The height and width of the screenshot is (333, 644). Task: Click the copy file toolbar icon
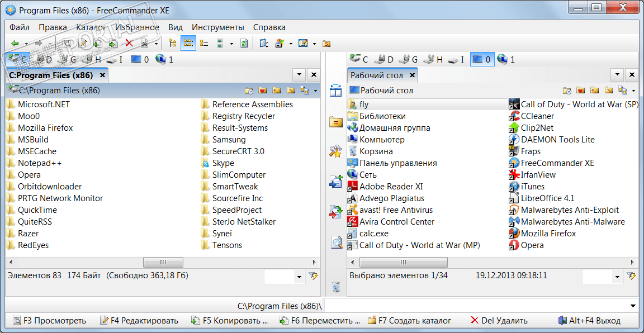pos(98,43)
